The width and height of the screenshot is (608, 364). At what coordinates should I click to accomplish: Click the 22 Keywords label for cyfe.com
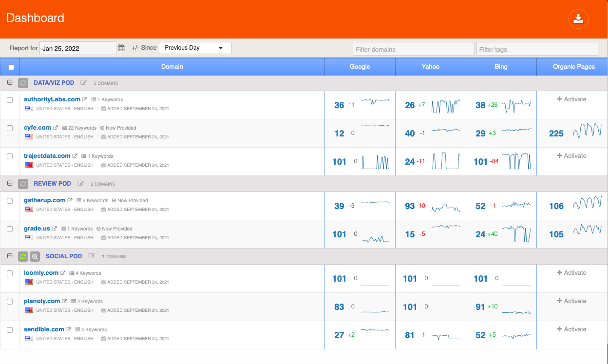82,128
